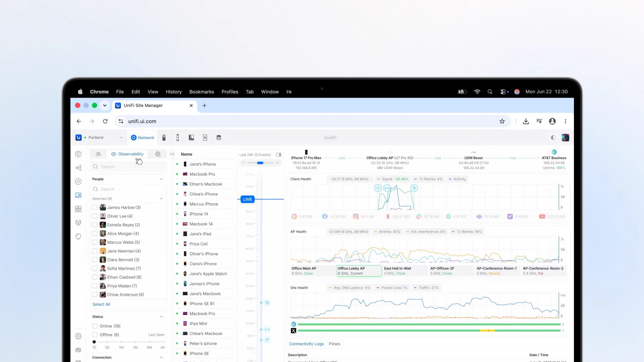This screenshot has height=362, width=644.
Task: Select the East Hall In-Wall AP card
Action: pyautogui.click(x=405, y=271)
